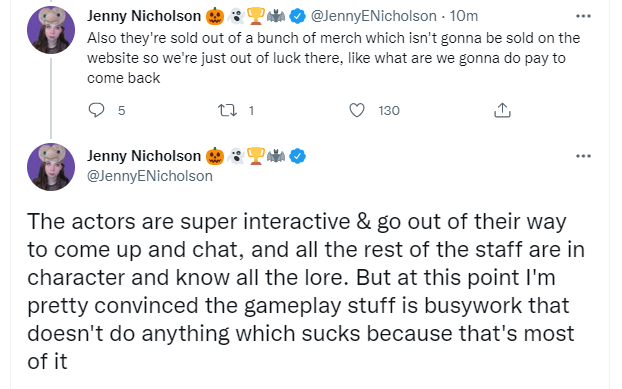The height and width of the screenshot is (389, 622).
Task: Click the reply speech bubble icon
Action: (96, 110)
